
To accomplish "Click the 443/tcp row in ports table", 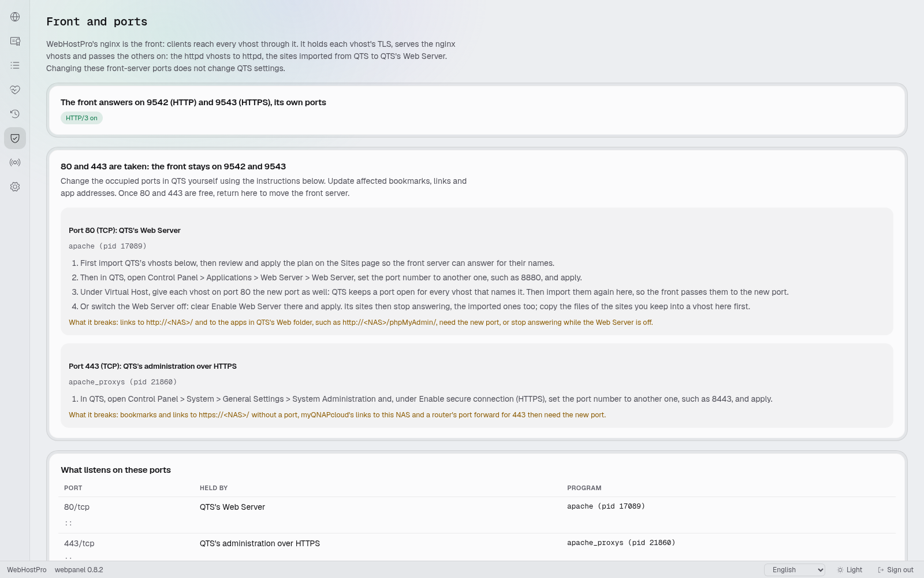I will click(x=477, y=547).
